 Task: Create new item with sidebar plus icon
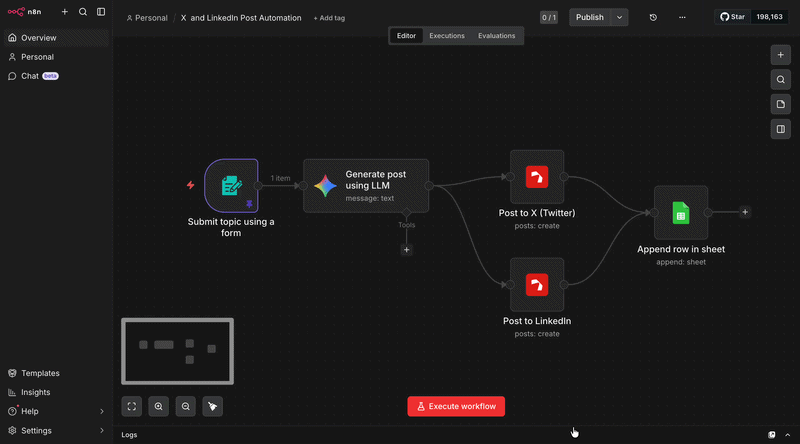[x=65, y=12]
